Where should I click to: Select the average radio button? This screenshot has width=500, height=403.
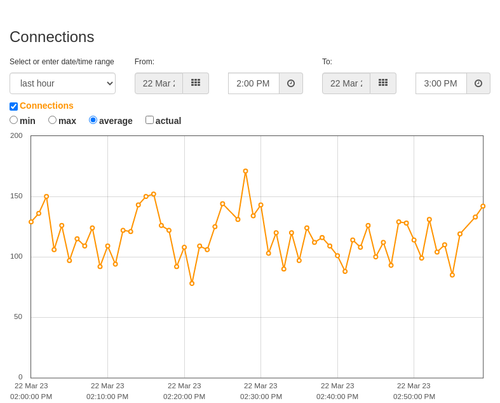[x=93, y=120]
